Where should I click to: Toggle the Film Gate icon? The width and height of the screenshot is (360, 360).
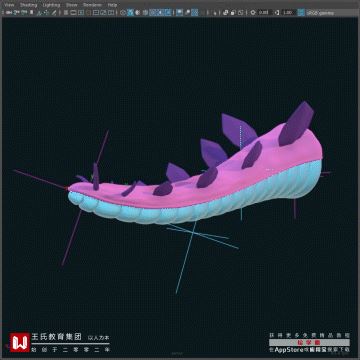click(x=73, y=13)
